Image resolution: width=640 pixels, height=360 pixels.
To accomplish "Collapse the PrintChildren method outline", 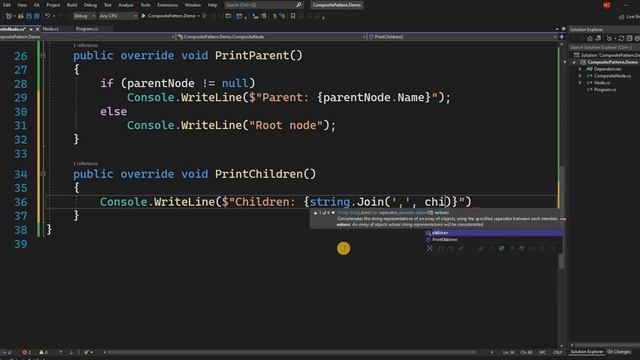I will click(x=43, y=174).
